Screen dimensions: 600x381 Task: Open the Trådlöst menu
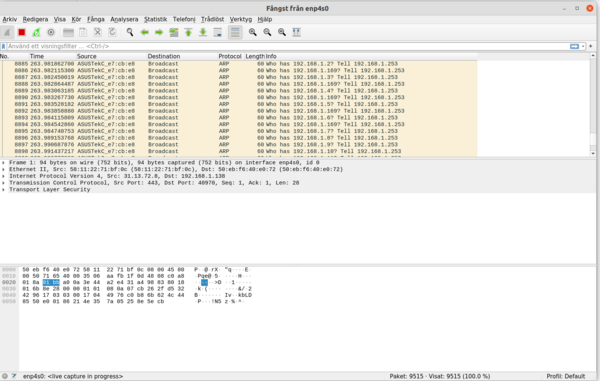(x=212, y=19)
